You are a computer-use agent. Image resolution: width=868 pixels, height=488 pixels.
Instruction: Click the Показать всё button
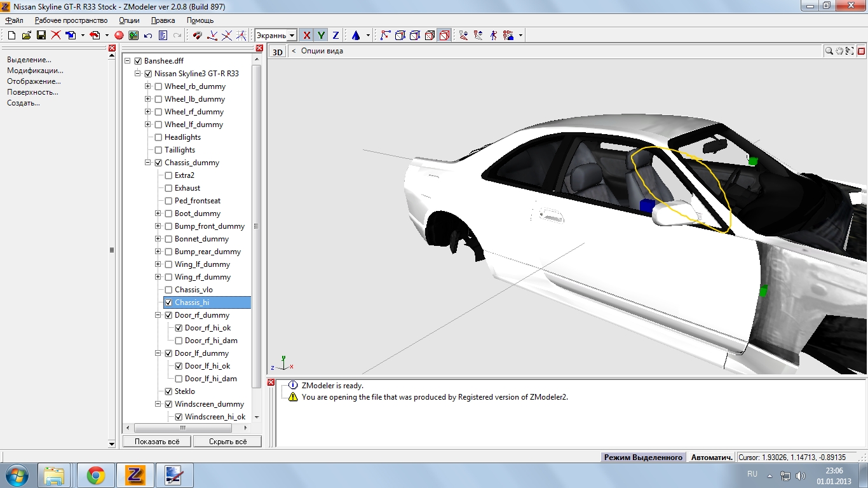(x=157, y=441)
